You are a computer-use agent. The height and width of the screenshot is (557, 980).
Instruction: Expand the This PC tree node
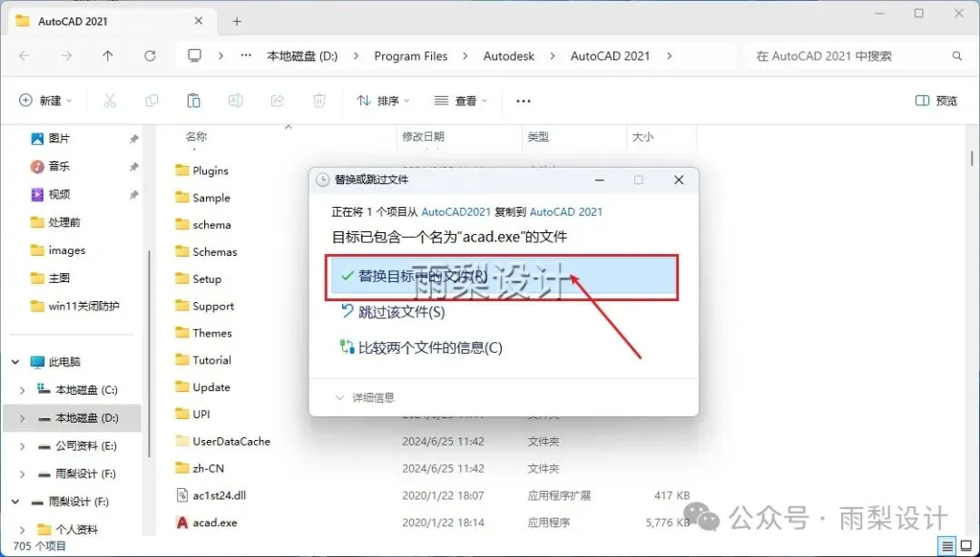click(x=15, y=362)
